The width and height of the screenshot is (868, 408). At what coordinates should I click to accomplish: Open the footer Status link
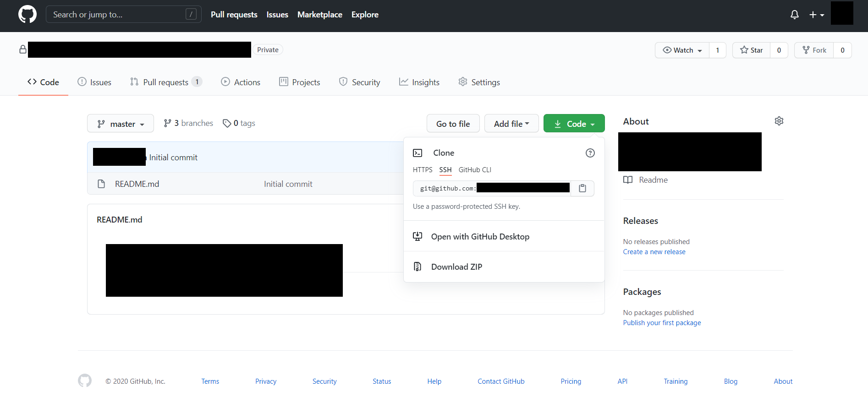[x=382, y=381]
